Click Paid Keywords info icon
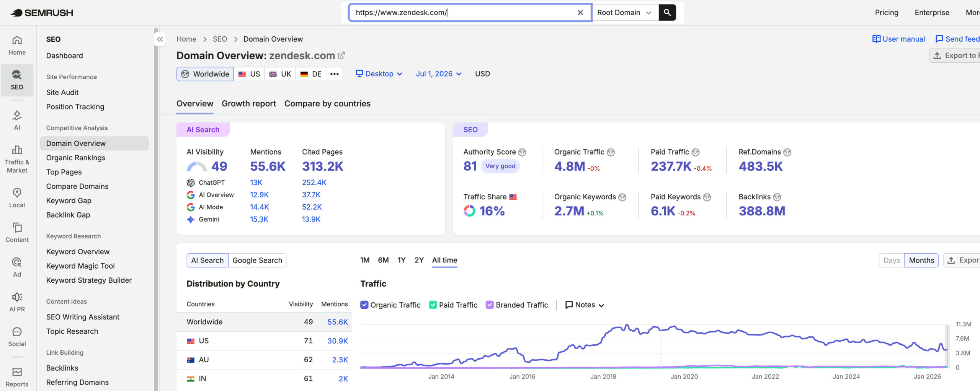The height and width of the screenshot is (391, 980). (x=707, y=197)
